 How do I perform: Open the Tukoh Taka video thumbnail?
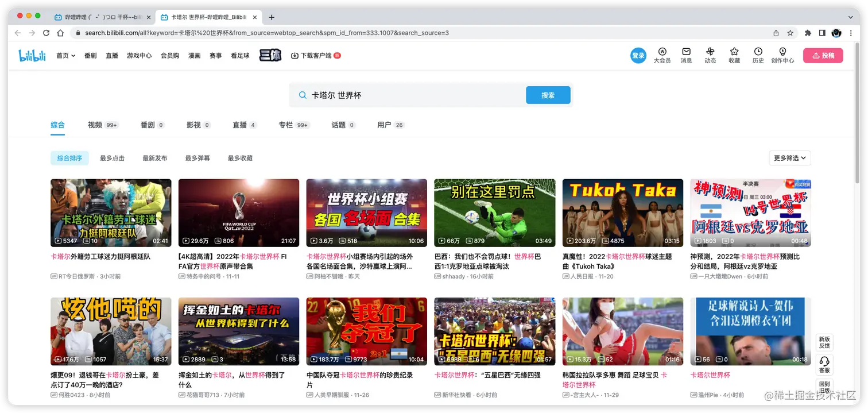click(622, 213)
